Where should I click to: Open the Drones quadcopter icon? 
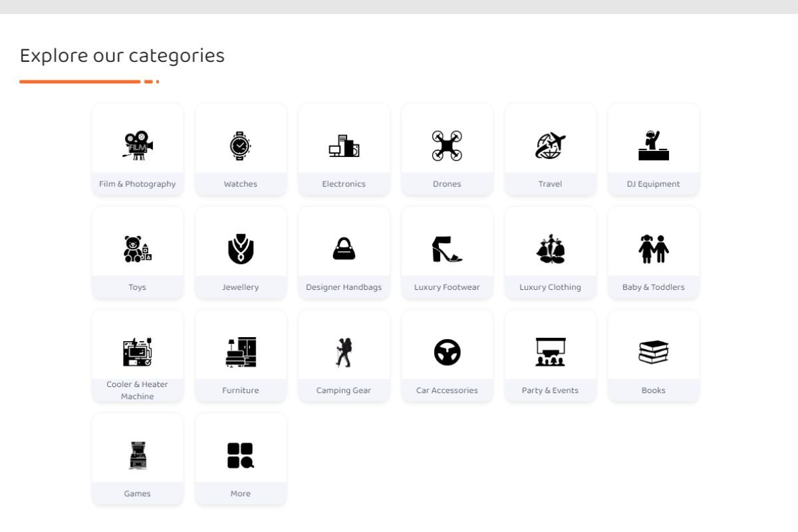pos(447,146)
